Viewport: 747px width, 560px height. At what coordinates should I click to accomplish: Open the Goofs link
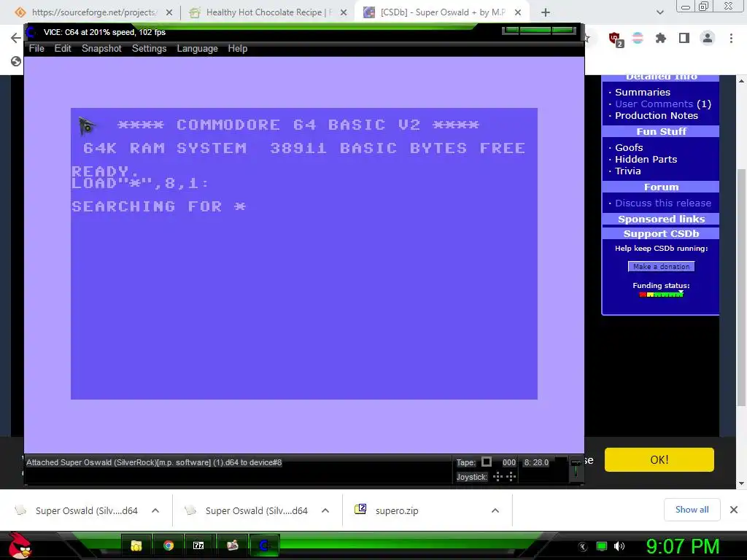click(629, 147)
